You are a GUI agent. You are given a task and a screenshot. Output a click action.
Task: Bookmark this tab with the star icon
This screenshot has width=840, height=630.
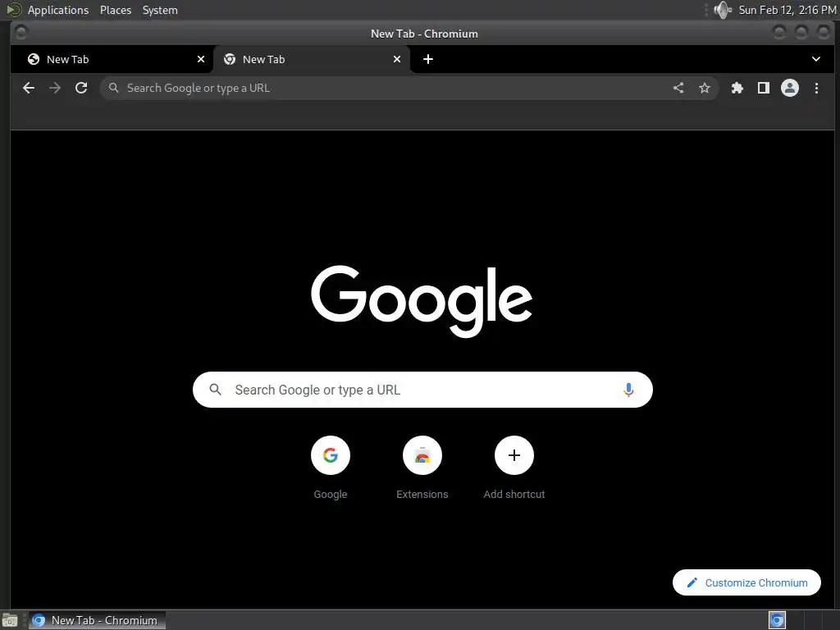pyautogui.click(x=705, y=88)
